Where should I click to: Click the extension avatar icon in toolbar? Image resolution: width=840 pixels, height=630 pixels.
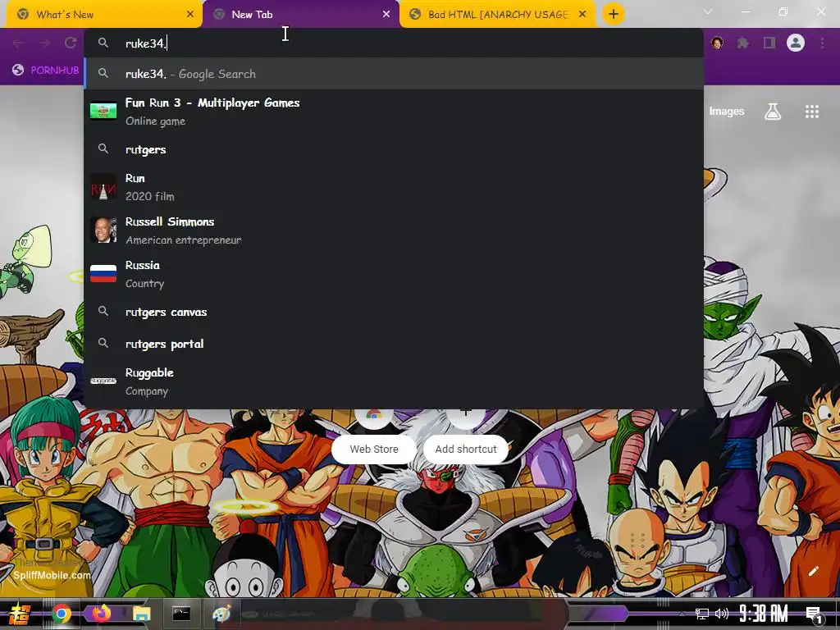tap(717, 43)
